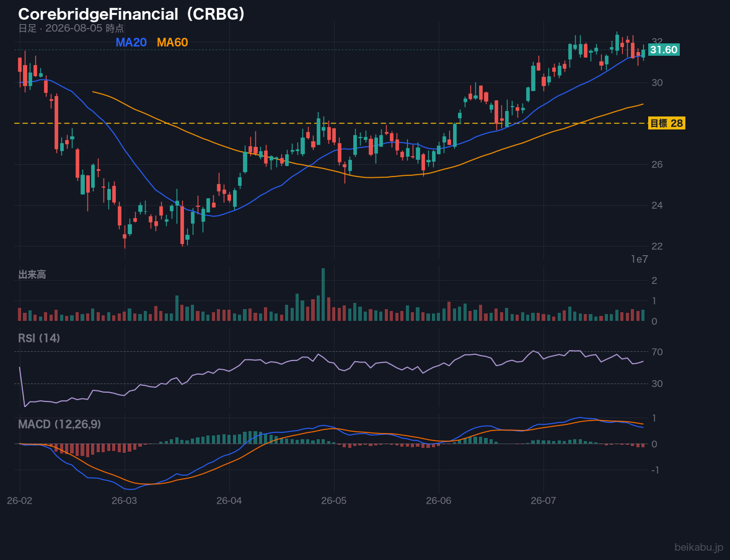This screenshot has width=730, height=560.
Task: Click the MA20 legend label
Action: (131, 42)
